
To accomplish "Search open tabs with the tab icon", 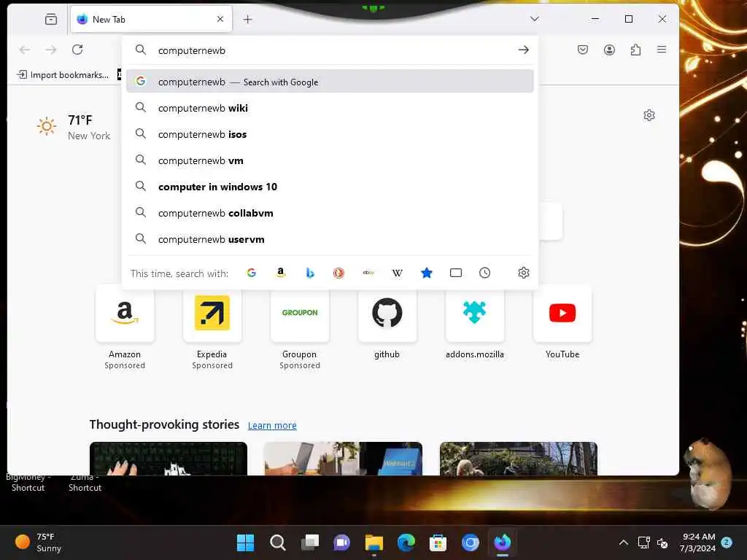I will click(456, 273).
